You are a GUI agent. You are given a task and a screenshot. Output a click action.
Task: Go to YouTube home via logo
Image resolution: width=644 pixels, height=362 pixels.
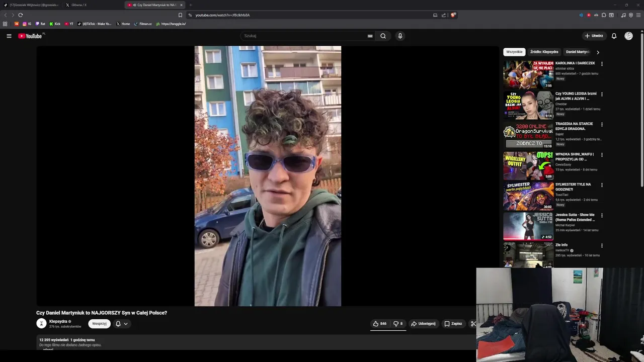click(30, 36)
